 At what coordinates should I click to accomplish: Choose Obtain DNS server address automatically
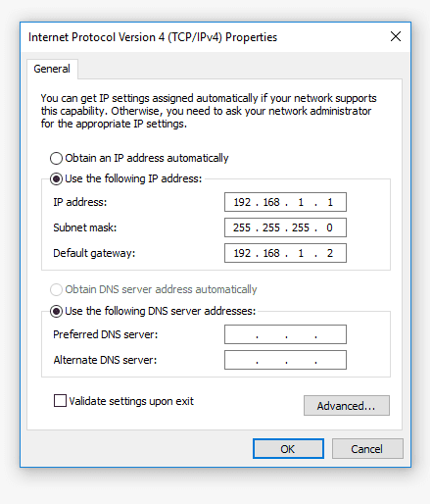56,289
